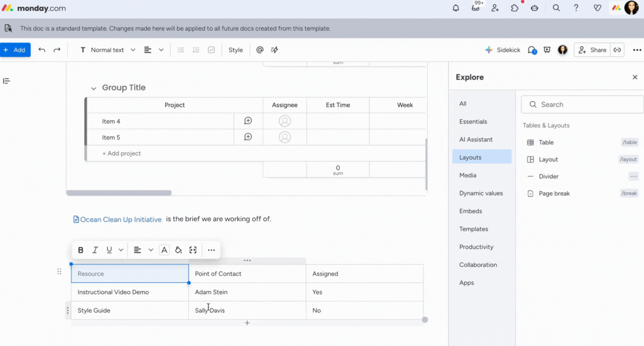Open the three-dot doc menu

[637, 50]
